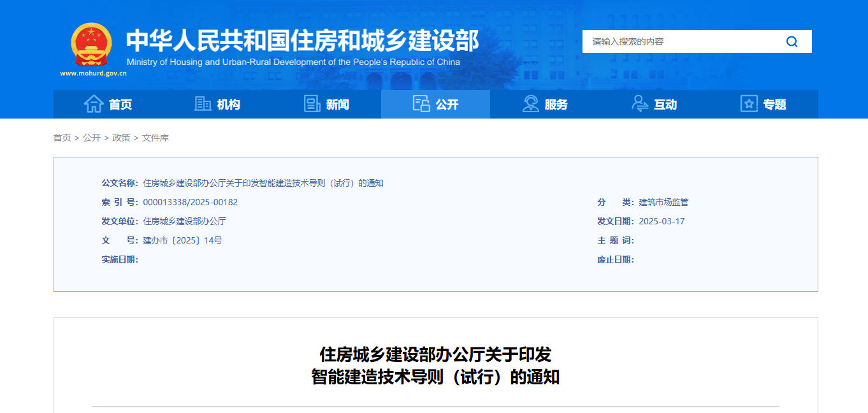Click the search magnifier icon
Screen dimensions: 868x413
pyautogui.click(x=792, y=41)
